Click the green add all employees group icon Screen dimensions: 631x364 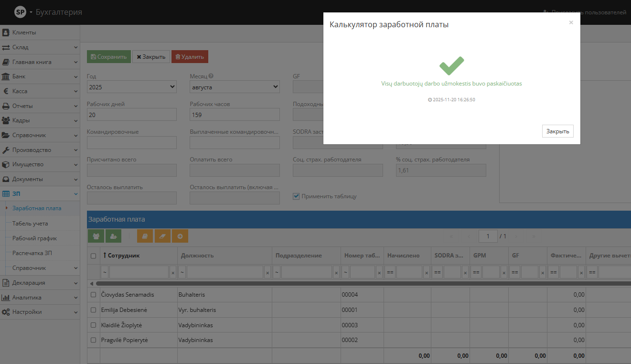pos(96,236)
